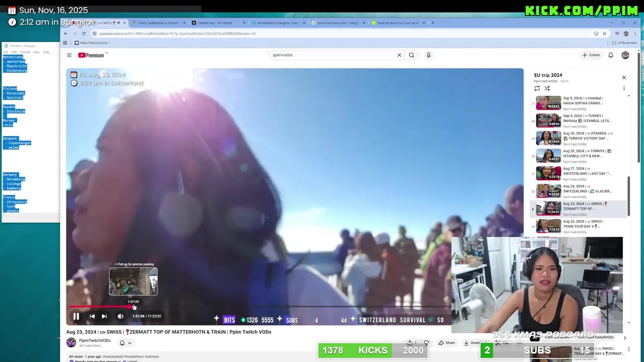The image size is (644, 362).
Task: Click the browser back arrow
Action: click(65, 34)
